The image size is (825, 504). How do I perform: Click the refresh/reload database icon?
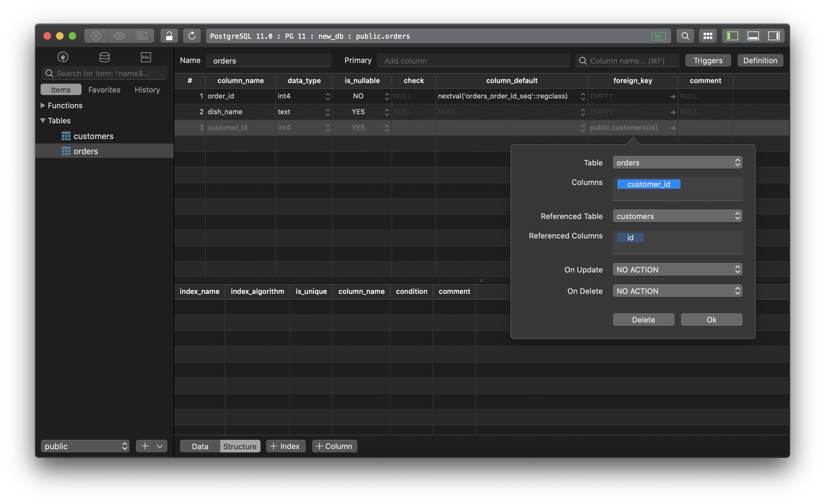(191, 36)
